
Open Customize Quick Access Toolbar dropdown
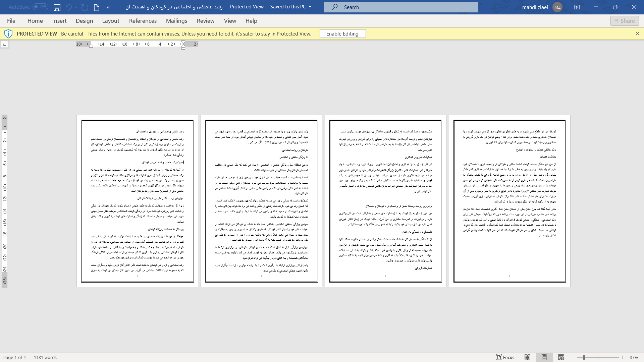tap(108, 7)
